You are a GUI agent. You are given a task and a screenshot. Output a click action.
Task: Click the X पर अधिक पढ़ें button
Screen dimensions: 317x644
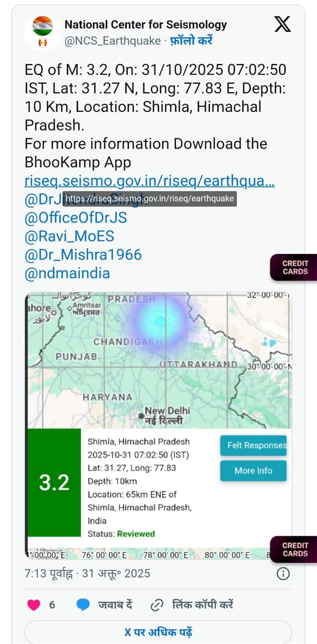click(158, 632)
